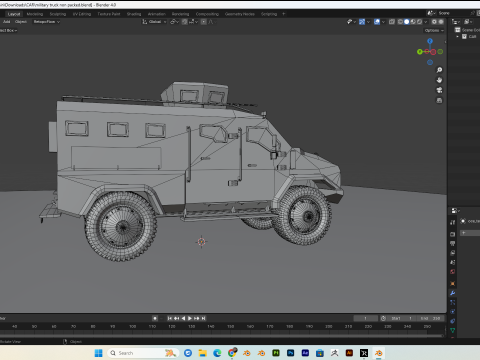Click the blue Z axis on navigation gizmo
This screenshot has height=360, width=480.
(x=430, y=41)
